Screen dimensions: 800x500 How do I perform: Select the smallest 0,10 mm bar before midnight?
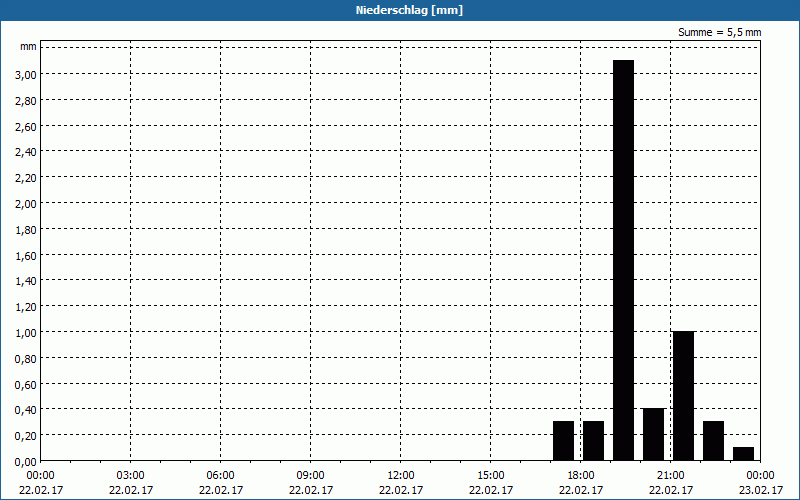pyautogui.click(x=743, y=454)
